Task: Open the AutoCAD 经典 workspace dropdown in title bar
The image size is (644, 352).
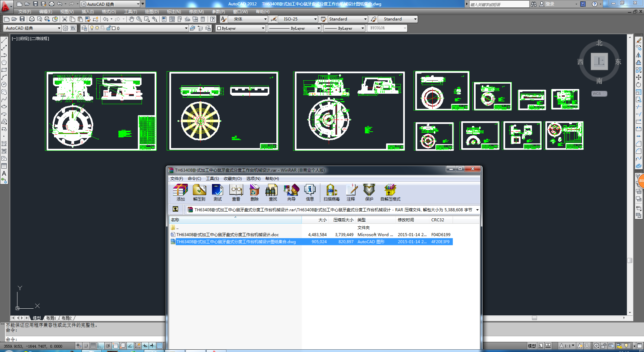Action: (x=110, y=4)
